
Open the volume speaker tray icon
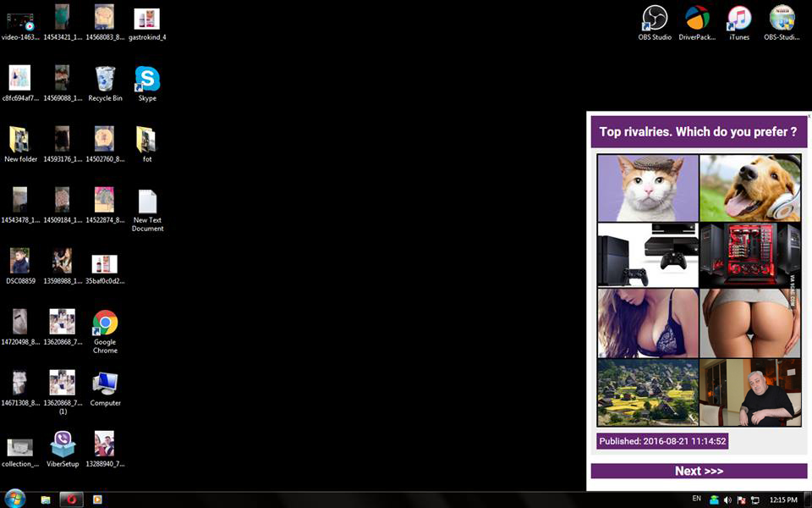727,500
